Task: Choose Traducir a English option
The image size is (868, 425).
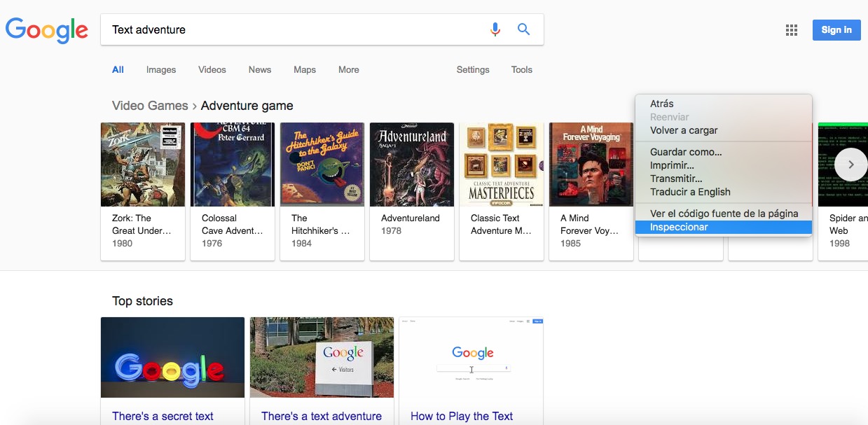Action: (x=724, y=192)
